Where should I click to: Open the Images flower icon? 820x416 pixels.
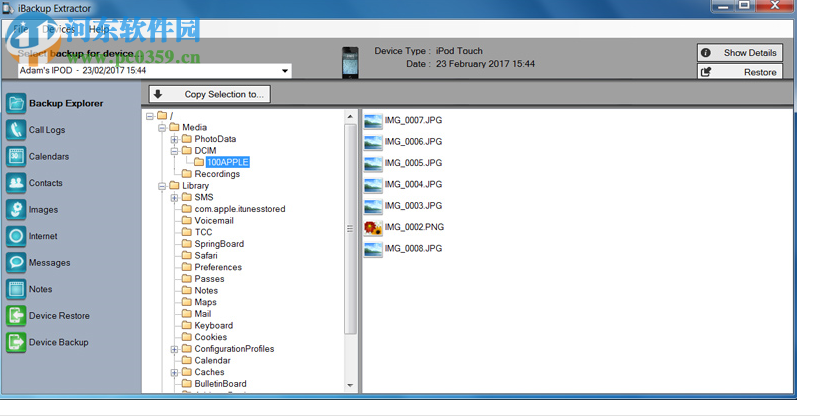16,209
